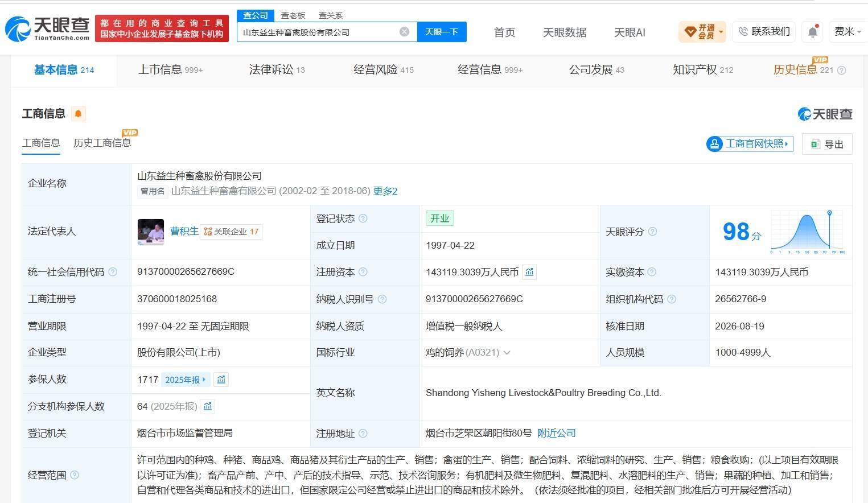This screenshot has height=503, width=868.
Task: Open the 经营风险 tab
Action: [384, 70]
